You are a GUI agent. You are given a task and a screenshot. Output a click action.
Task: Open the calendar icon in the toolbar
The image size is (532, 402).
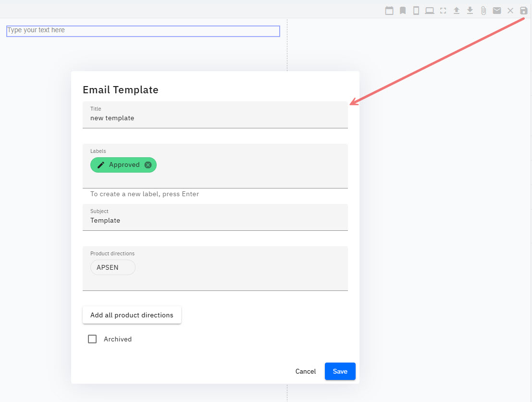(x=389, y=10)
